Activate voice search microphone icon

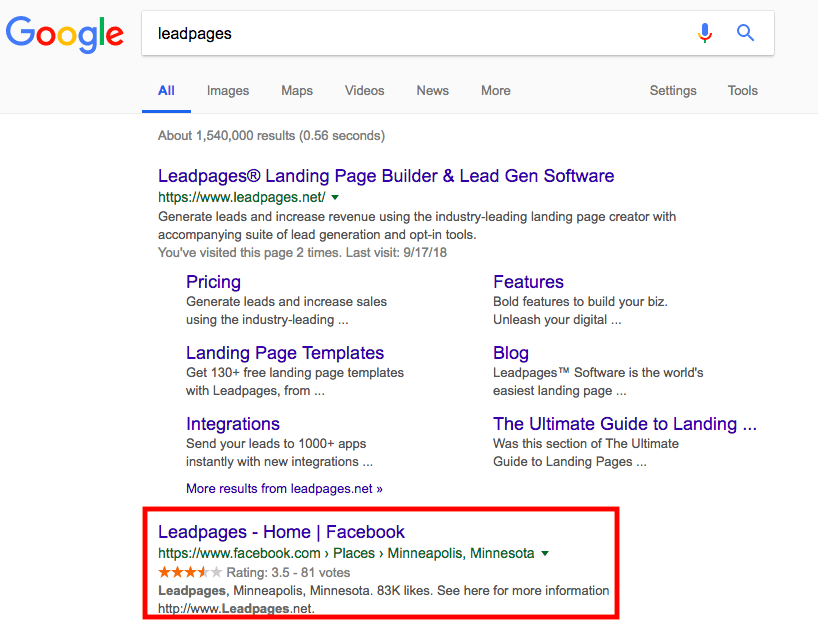(704, 33)
